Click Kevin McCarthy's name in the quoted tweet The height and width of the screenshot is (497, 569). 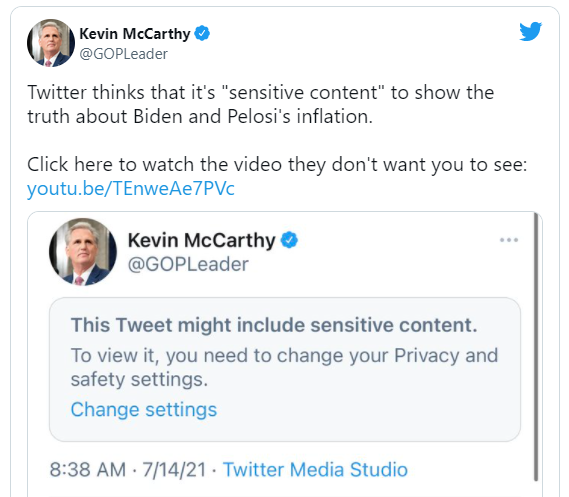click(x=201, y=240)
